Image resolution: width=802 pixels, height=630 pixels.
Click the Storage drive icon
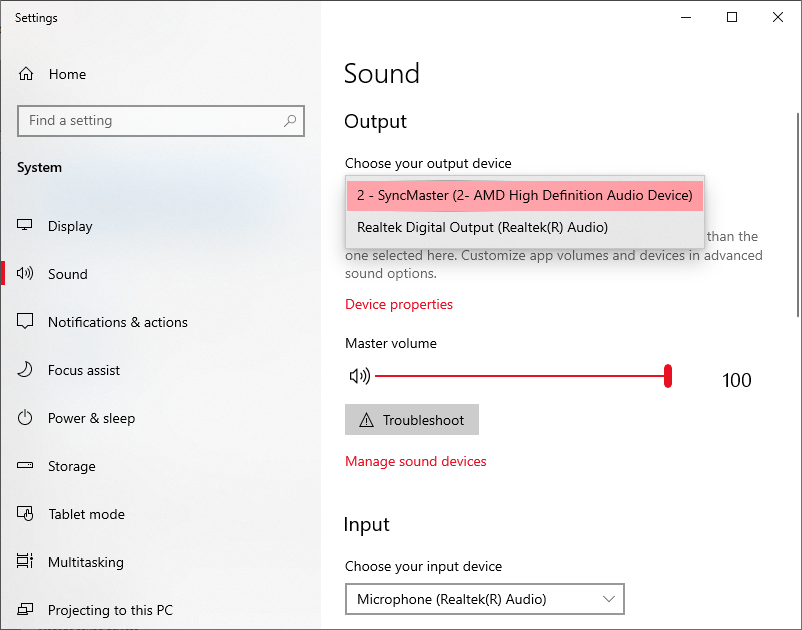pyautogui.click(x=26, y=466)
